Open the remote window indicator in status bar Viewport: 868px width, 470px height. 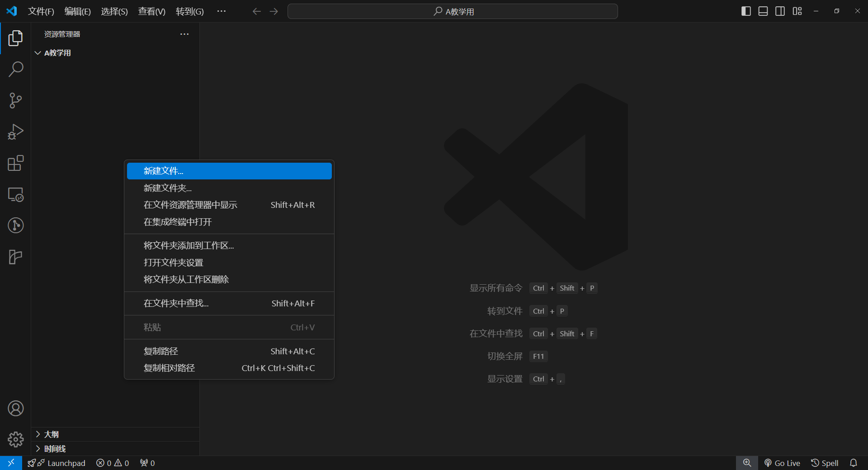[11, 463]
